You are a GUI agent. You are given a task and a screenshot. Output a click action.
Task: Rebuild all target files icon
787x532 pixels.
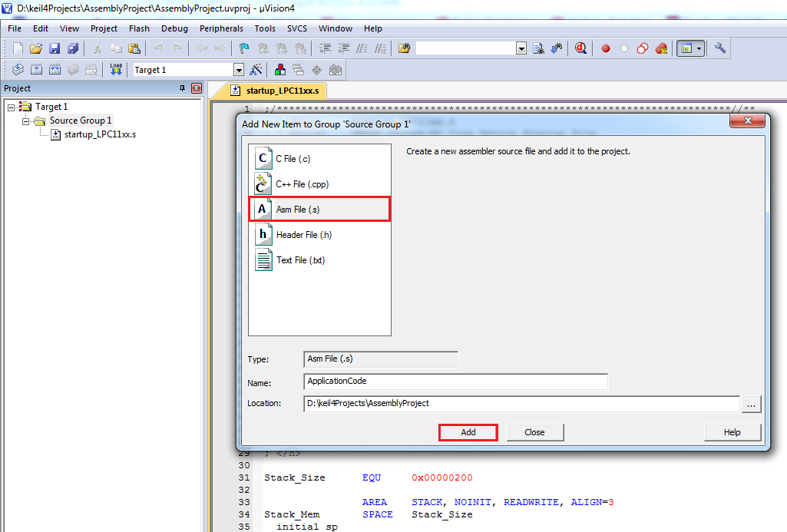click(55, 70)
